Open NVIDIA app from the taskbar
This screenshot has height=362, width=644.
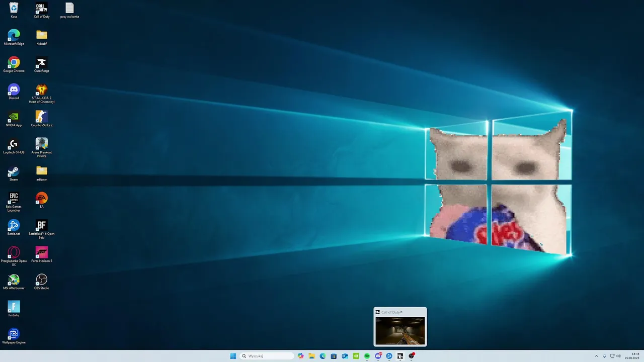click(x=356, y=356)
